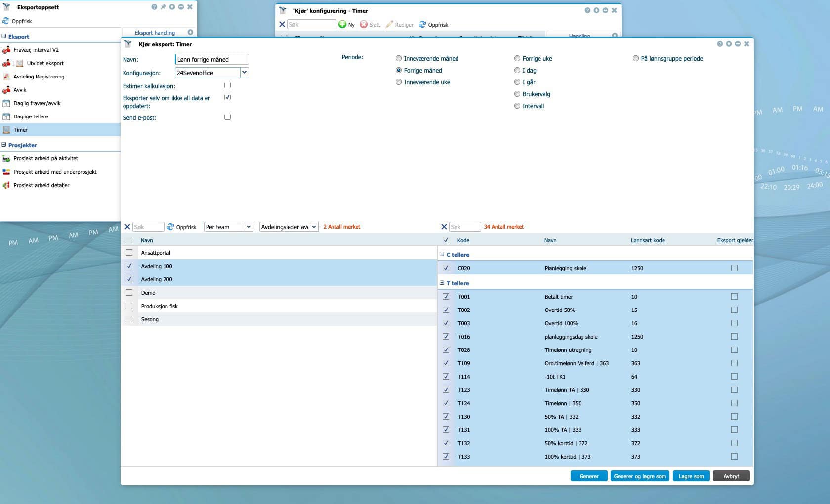
Task: Check the Ansattportal team row
Action: click(129, 252)
